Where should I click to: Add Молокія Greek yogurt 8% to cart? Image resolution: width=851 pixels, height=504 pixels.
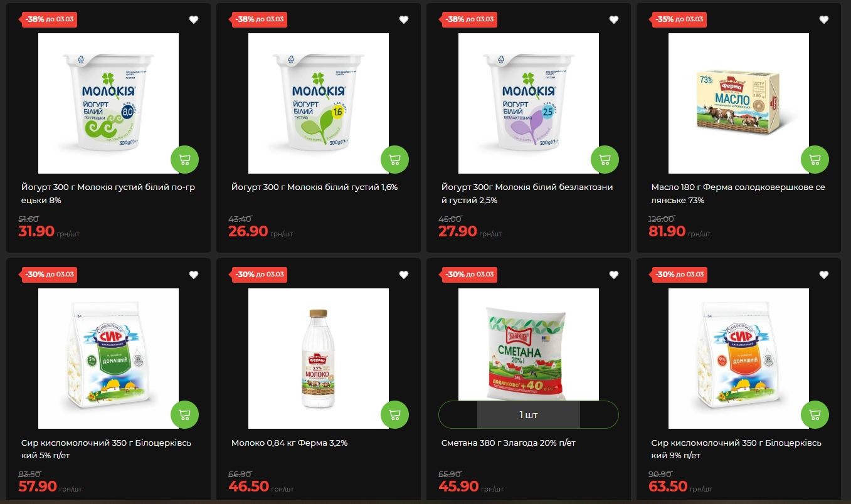(x=184, y=160)
